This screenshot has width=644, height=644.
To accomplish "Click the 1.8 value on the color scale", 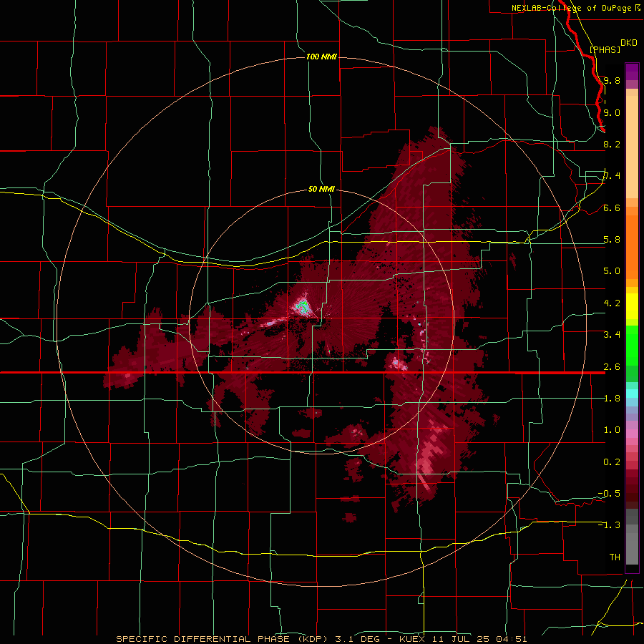I will point(612,399).
